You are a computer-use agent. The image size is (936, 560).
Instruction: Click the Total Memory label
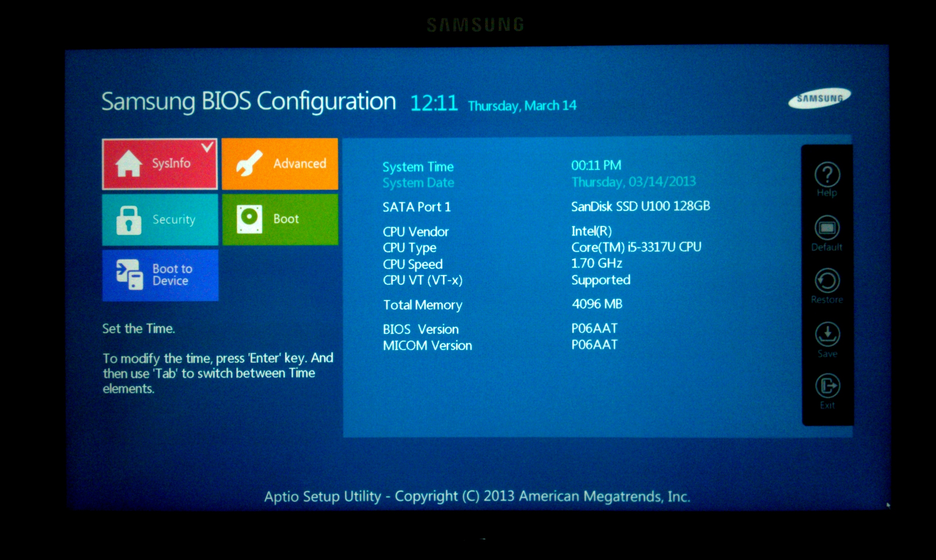(x=422, y=305)
